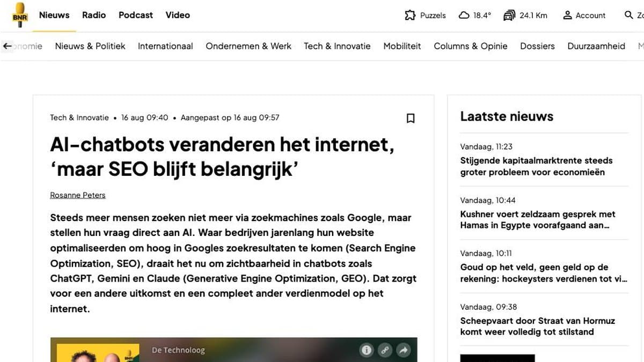
Task: Open Internationaal category
Action: (x=165, y=46)
